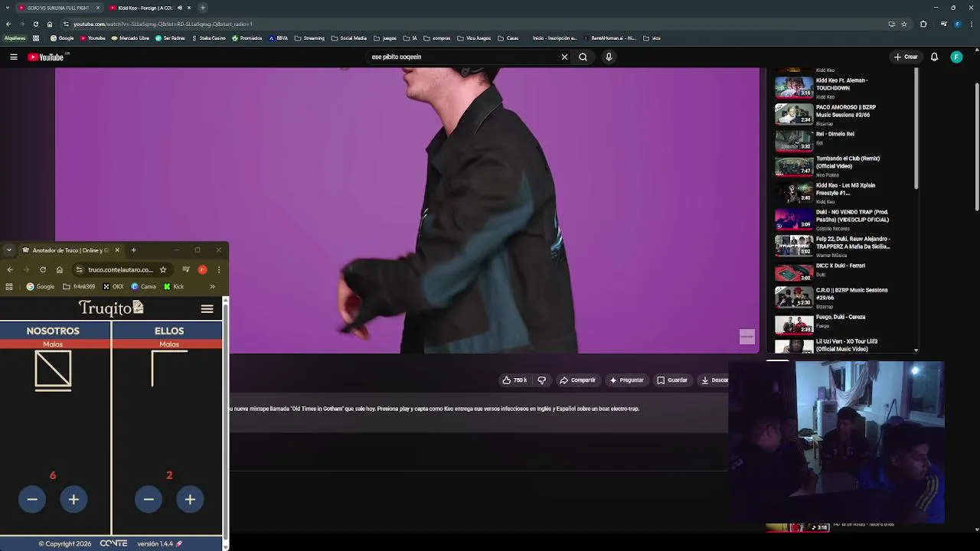Open YouTube notifications bell
This screenshot has width=980, height=551.
tap(934, 57)
